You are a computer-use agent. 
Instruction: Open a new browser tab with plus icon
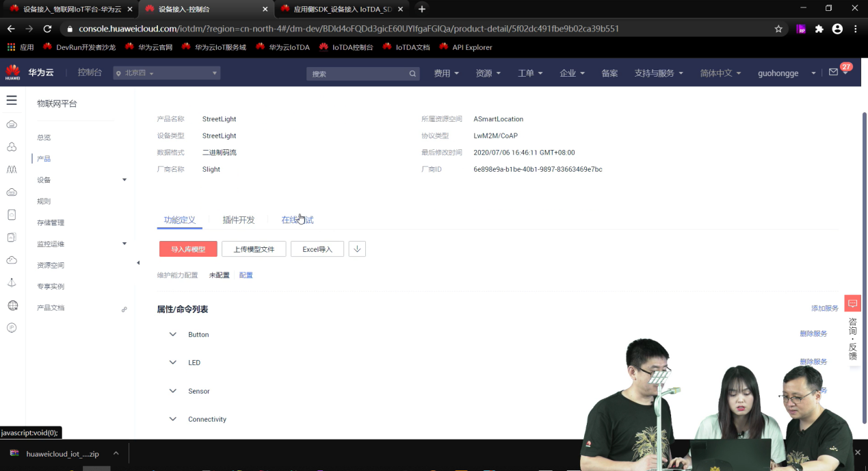[422, 9]
